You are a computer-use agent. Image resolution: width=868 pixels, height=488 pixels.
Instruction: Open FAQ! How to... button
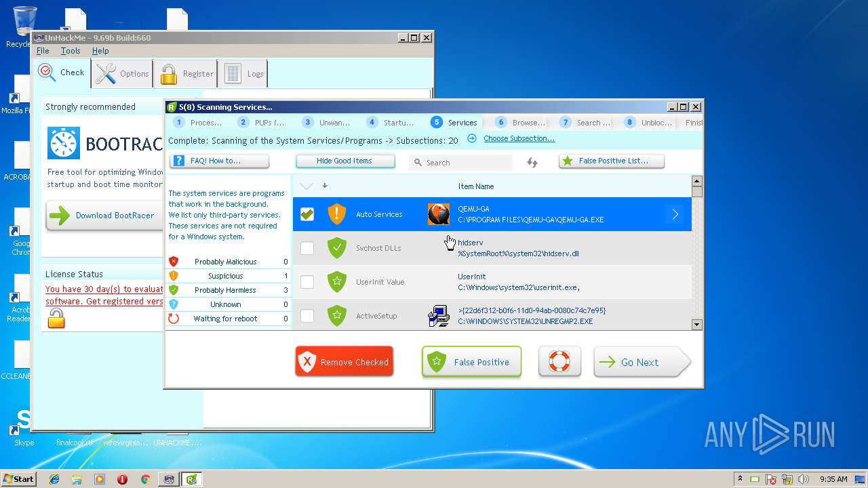point(219,161)
